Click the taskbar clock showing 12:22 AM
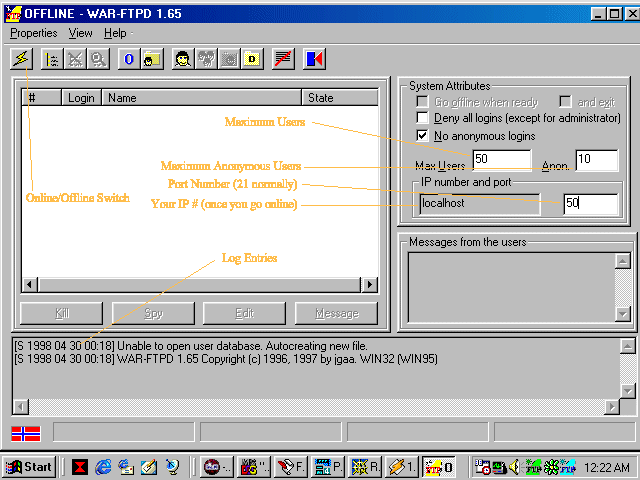This screenshot has width=640, height=480. coord(606,467)
